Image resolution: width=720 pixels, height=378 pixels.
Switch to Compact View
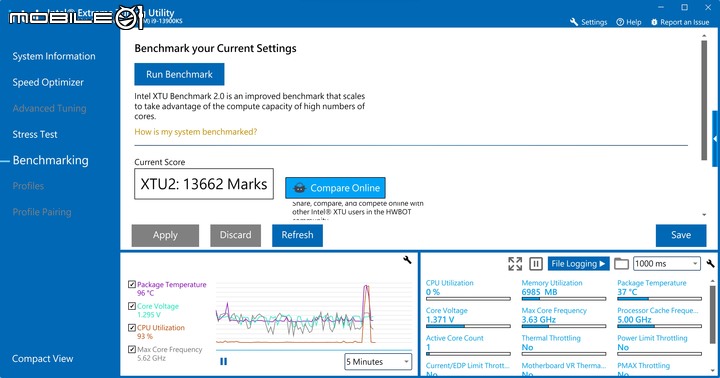(x=43, y=359)
